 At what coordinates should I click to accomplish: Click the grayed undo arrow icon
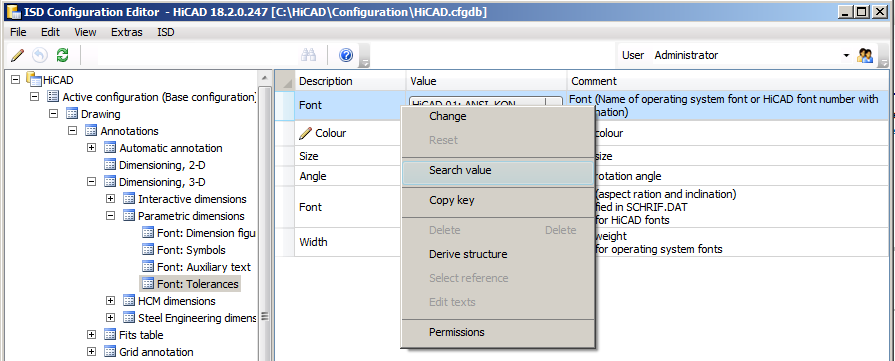(x=39, y=55)
